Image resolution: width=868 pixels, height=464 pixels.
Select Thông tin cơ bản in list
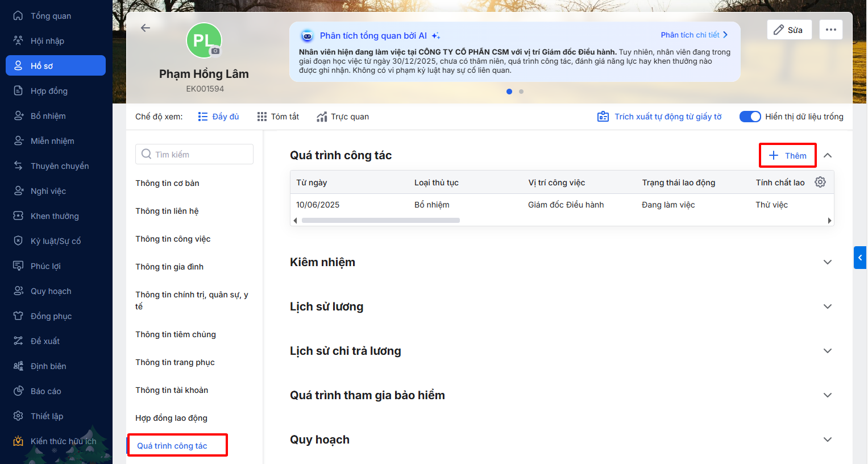(167, 183)
